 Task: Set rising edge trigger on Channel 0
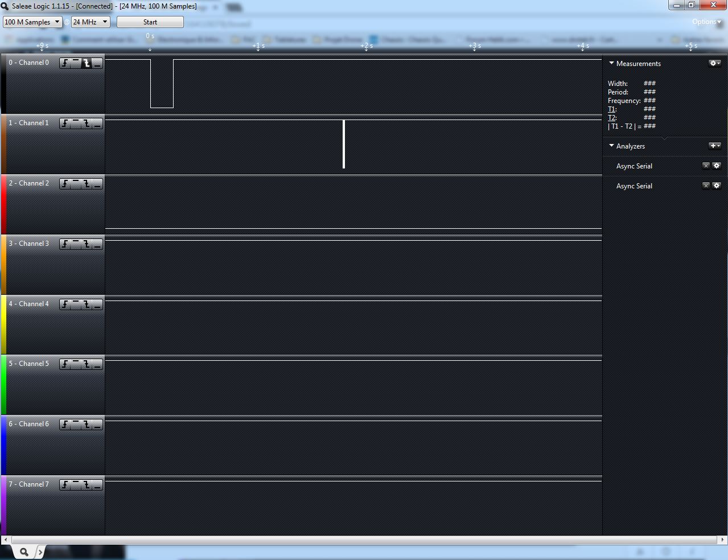click(x=65, y=63)
